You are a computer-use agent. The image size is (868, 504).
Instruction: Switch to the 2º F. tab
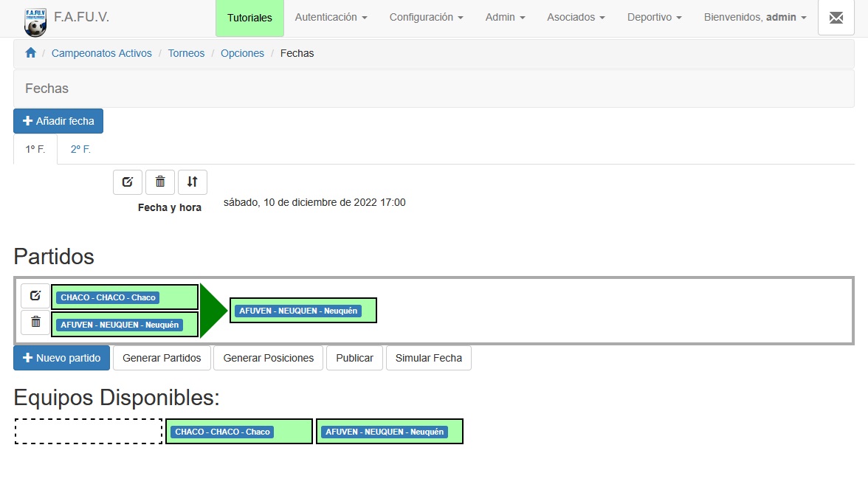click(80, 149)
